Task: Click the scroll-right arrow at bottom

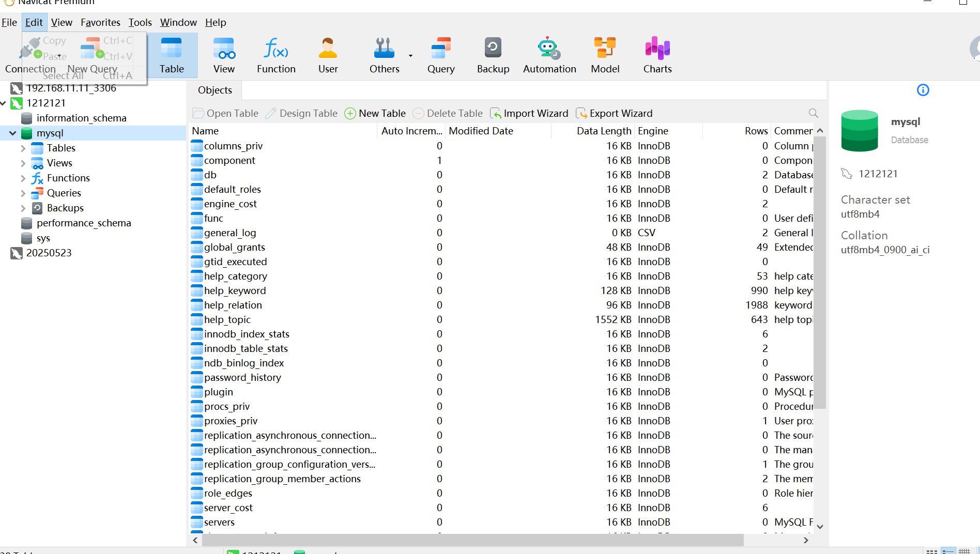Action: pyautogui.click(x=806, y=540)
